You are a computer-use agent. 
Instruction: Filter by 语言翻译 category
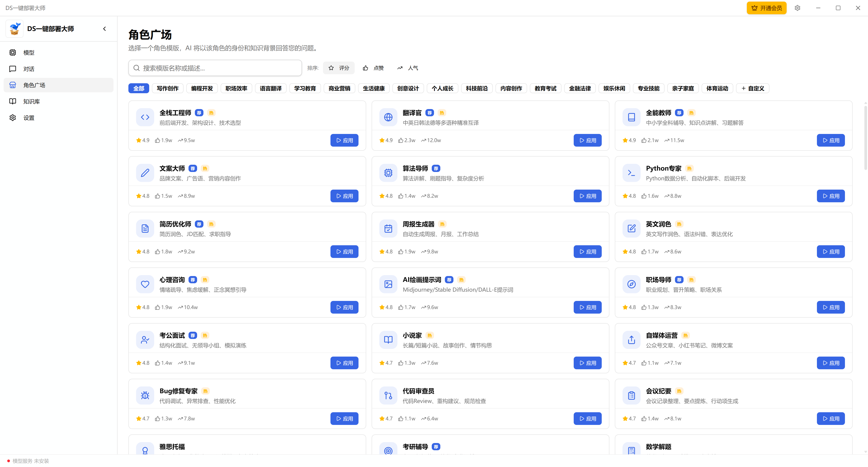(271, 88)
